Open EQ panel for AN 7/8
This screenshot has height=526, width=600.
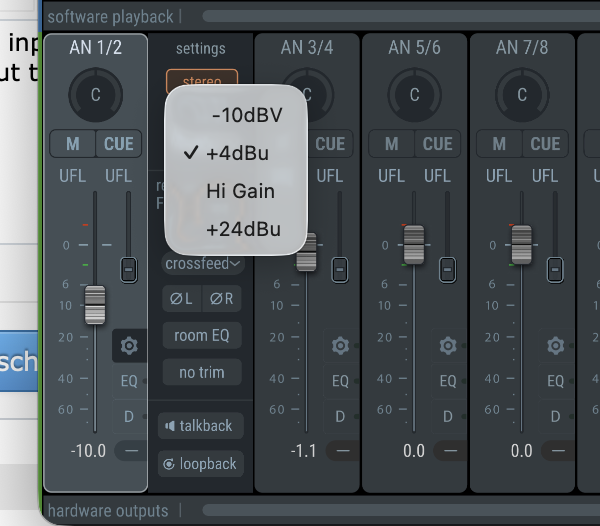click(555, 381)
